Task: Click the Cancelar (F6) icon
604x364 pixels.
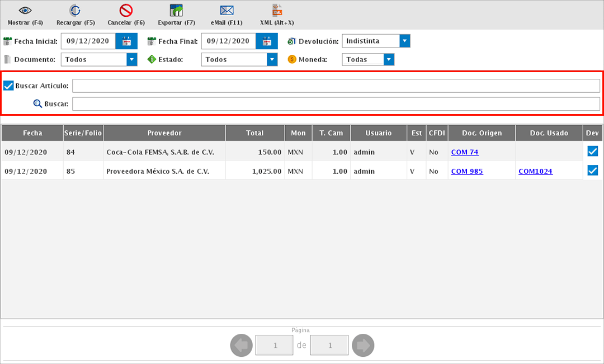Action: [x=126, y=11]
